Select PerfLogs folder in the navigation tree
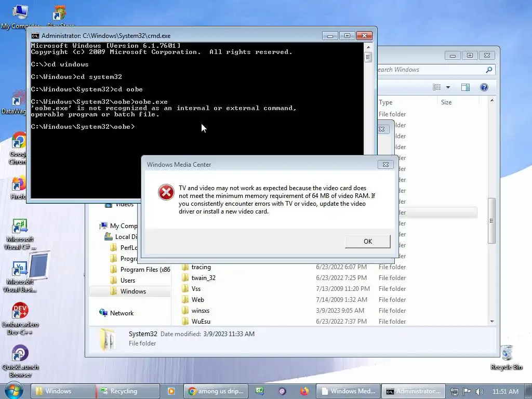 pos(124,248)
